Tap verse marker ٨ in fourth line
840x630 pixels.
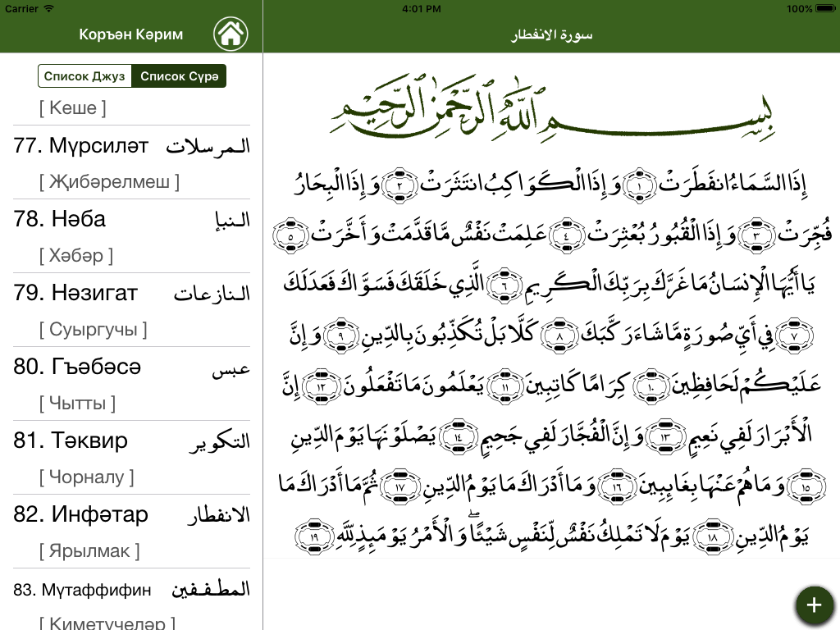point(559,336)
